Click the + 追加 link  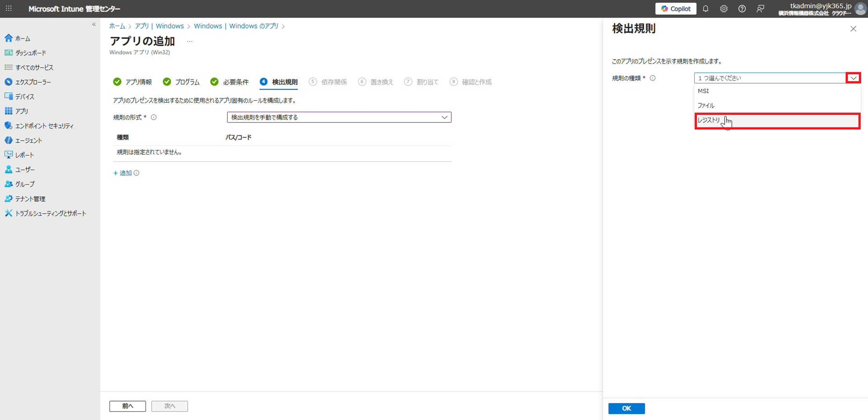click(x=123, y=173)
